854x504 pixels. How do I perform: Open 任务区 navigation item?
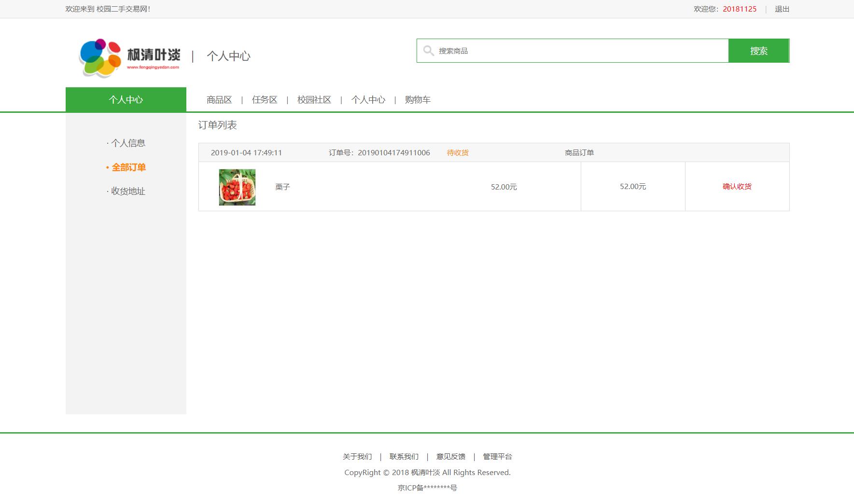[265, 100]
